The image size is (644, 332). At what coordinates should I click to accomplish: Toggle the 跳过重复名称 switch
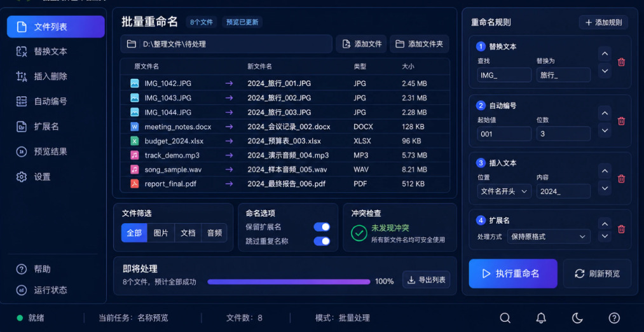pos(322,241)
